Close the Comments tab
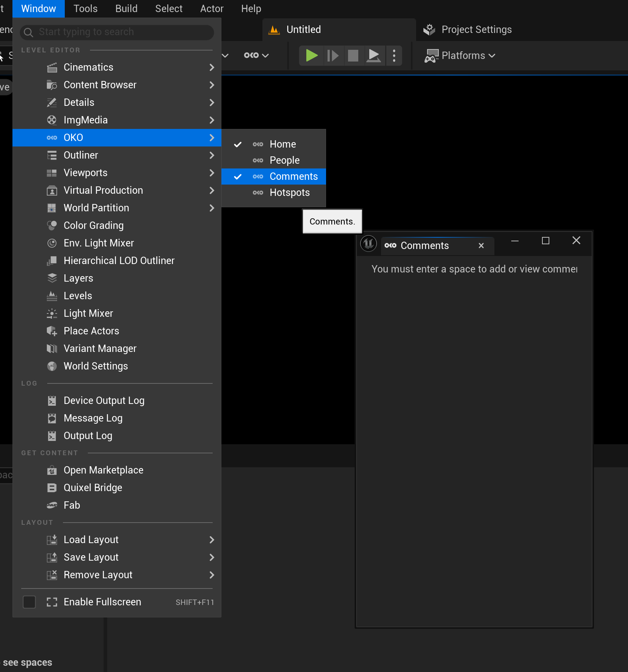628x672 pixels. tap(481, 246)
